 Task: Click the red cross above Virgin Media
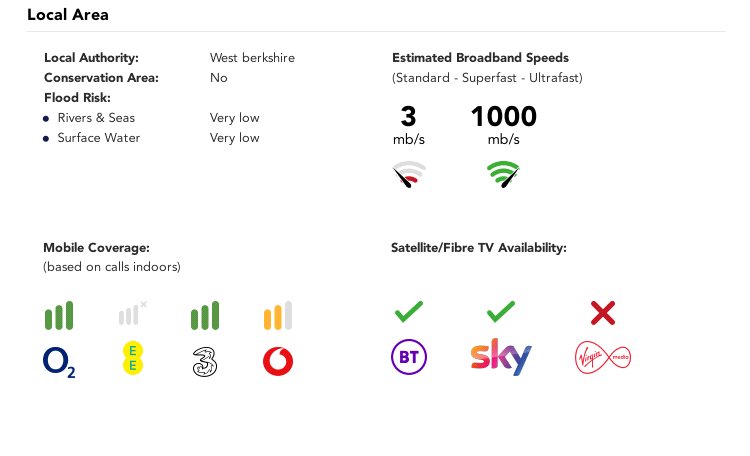(x=603, y=313)
